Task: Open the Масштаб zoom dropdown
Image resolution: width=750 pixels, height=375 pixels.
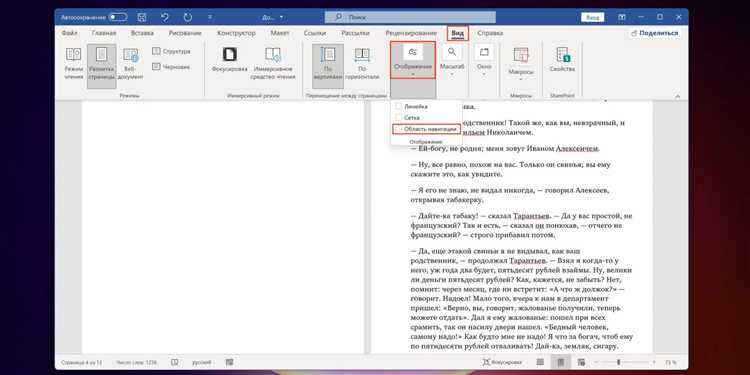Action: (452, 61)
